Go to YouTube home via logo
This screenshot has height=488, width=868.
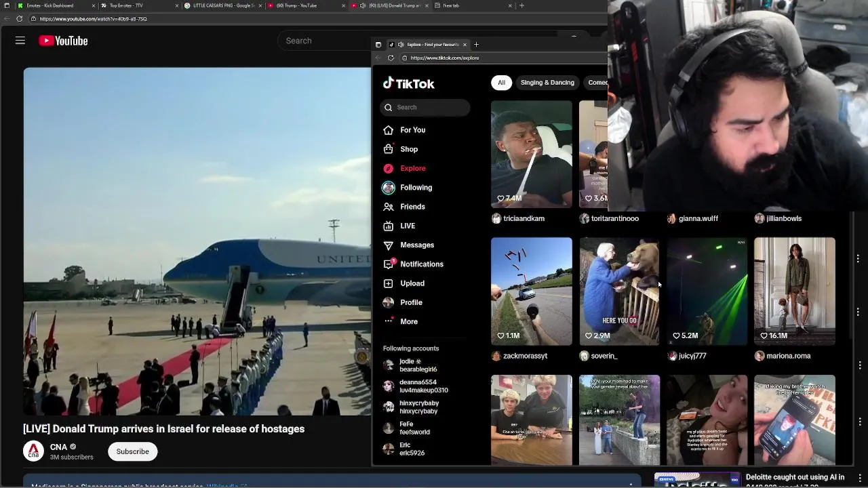(63, 41)
